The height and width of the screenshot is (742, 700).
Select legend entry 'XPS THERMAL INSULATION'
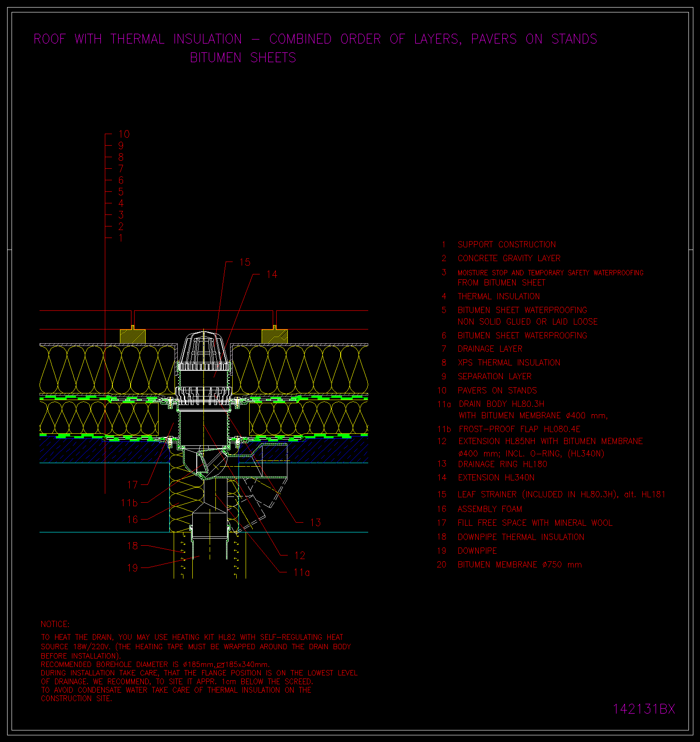tap(509, 363)
